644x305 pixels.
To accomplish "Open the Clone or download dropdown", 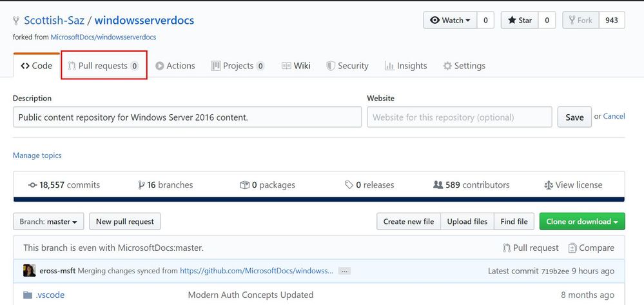I will (x=582, y=222).
